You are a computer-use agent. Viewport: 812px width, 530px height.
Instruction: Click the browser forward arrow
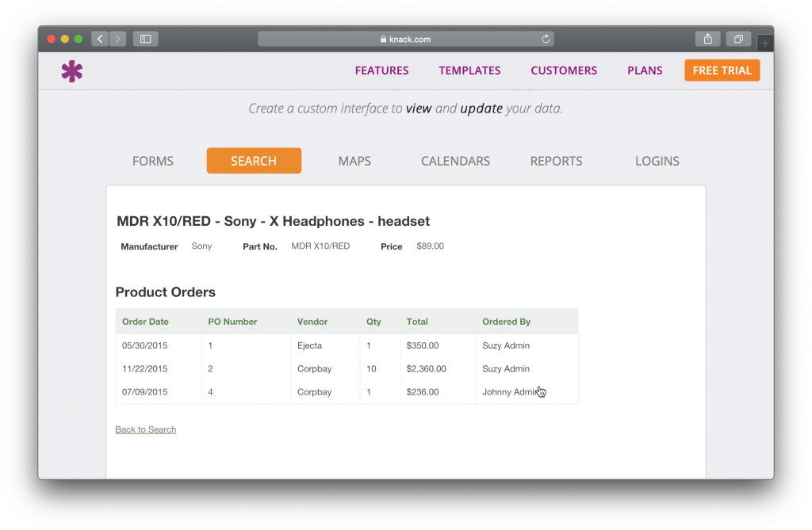117,39
